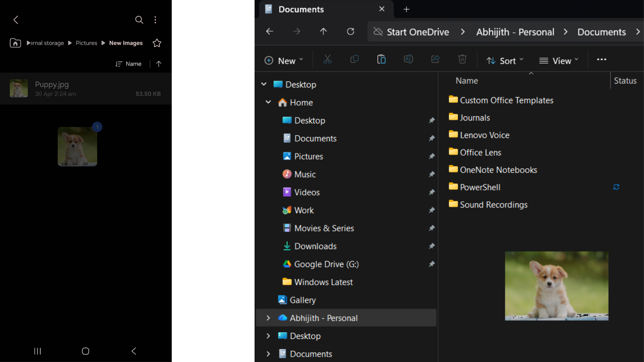Click the Paste icon in Explorer toolbar

point(381,59)
